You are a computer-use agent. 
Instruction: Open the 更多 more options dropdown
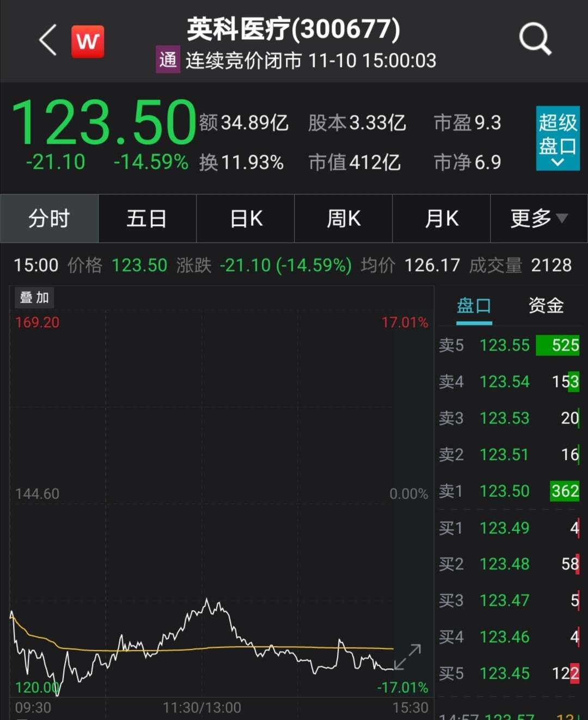pos(536,218)
